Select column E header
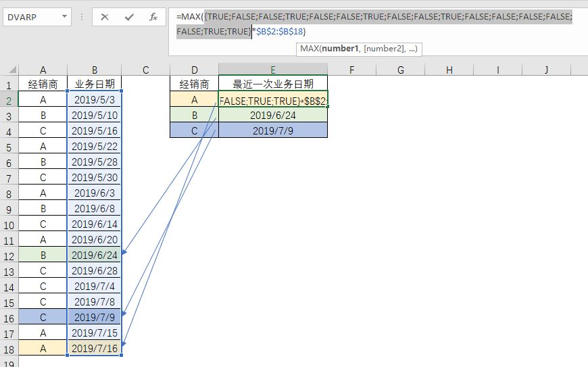Screen dimensions: 588x367 tap(273, 70)
